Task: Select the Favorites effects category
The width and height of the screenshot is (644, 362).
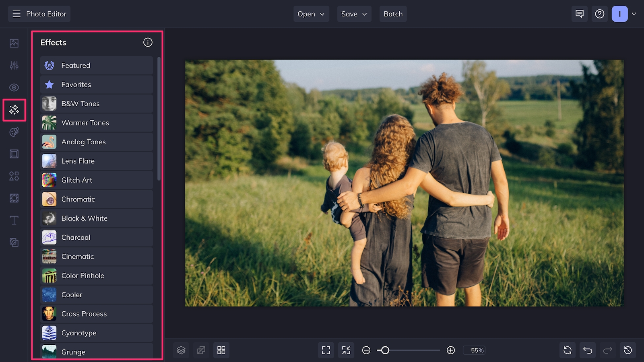Action: 96,84
